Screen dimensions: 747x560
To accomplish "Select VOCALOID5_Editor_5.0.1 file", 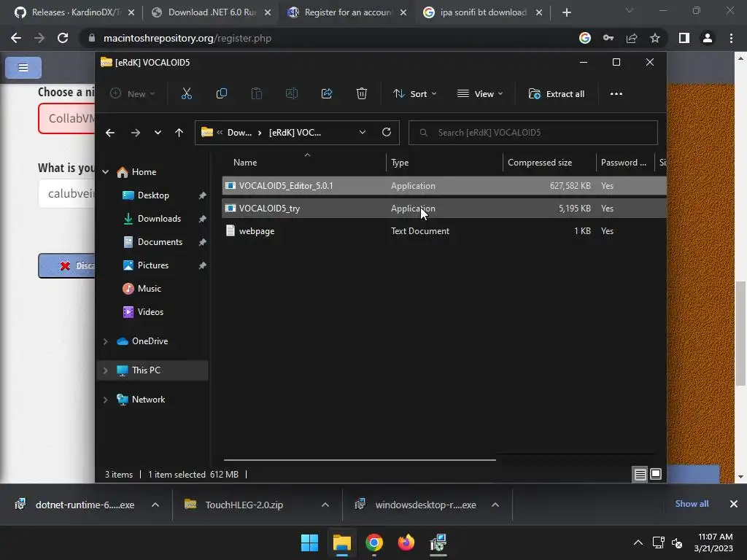I will click(444, 186).
